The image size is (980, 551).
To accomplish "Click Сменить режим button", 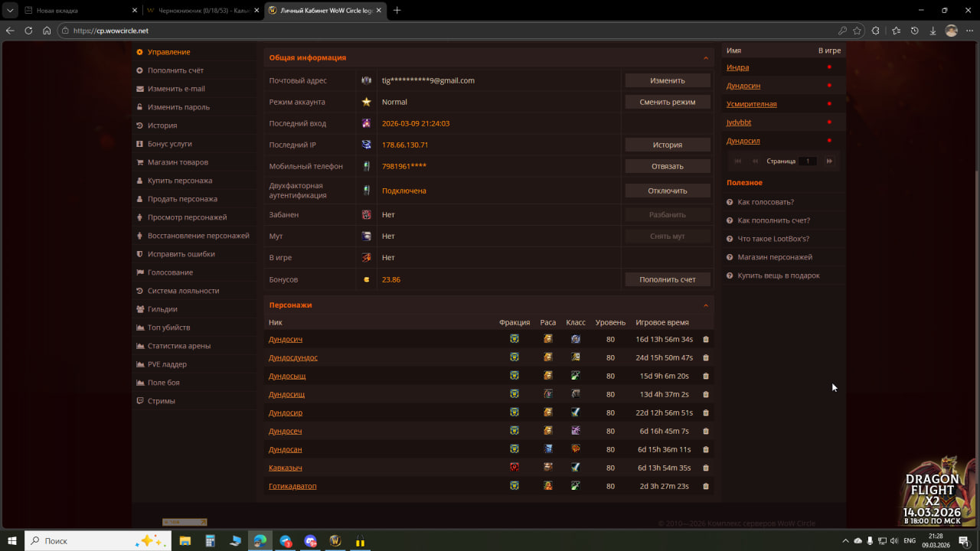I will [x=668, y=102].
